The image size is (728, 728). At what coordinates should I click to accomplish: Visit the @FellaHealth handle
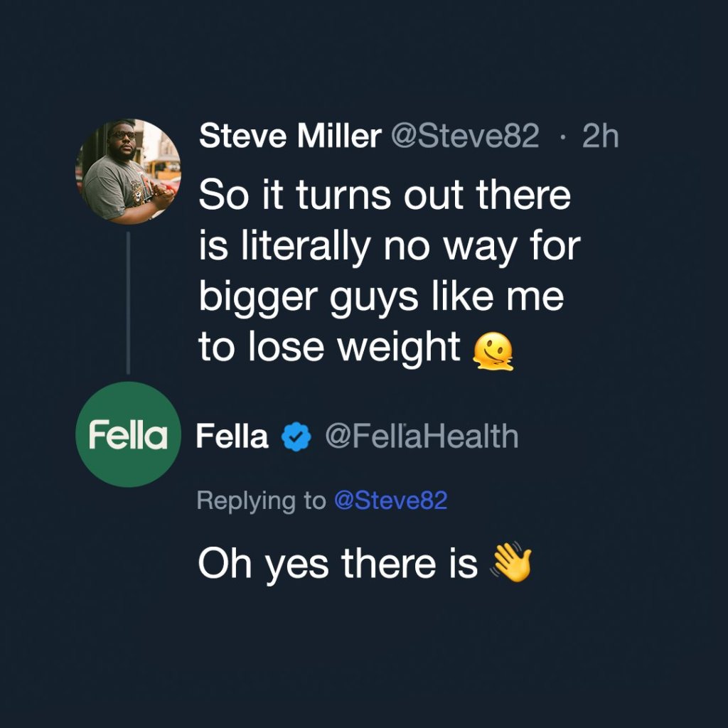422,436
